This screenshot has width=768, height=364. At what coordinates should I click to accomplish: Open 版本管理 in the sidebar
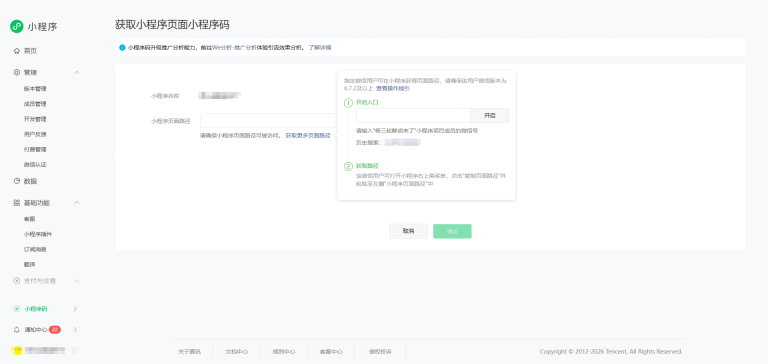pyautogui.click(x=35, y=89)
